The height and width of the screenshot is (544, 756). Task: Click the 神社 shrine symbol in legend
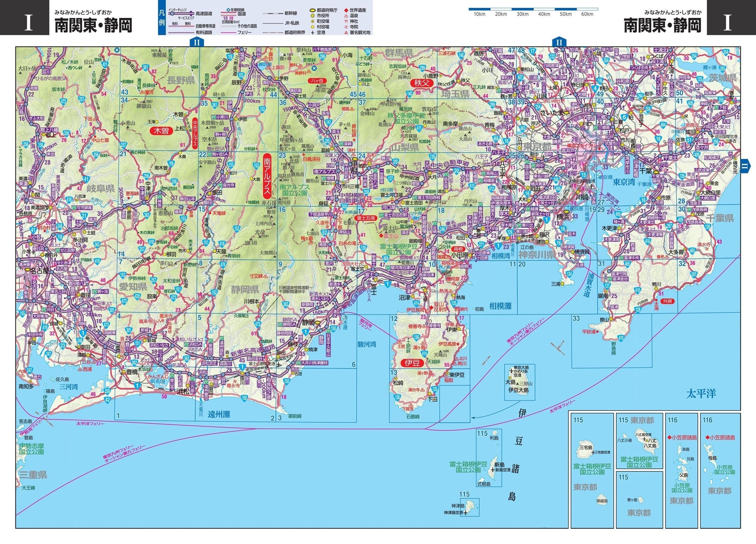(x=345, y=22)
